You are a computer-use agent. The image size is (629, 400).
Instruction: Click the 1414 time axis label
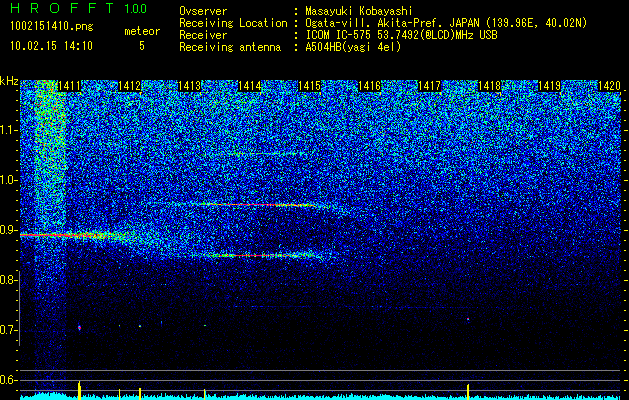250,86
